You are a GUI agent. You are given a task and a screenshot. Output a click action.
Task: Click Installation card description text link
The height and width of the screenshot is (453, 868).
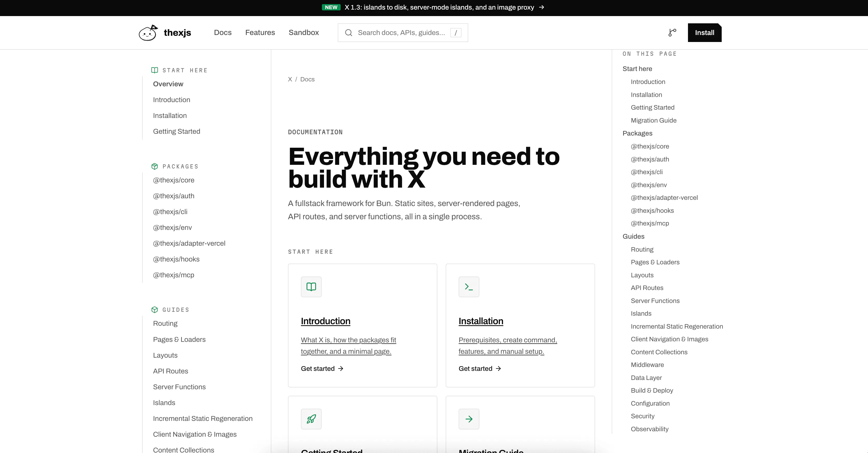(x=508, y=346)
